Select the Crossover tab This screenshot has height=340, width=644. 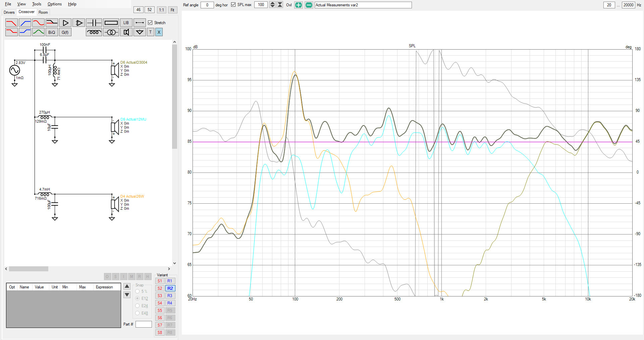coord(26,12)
